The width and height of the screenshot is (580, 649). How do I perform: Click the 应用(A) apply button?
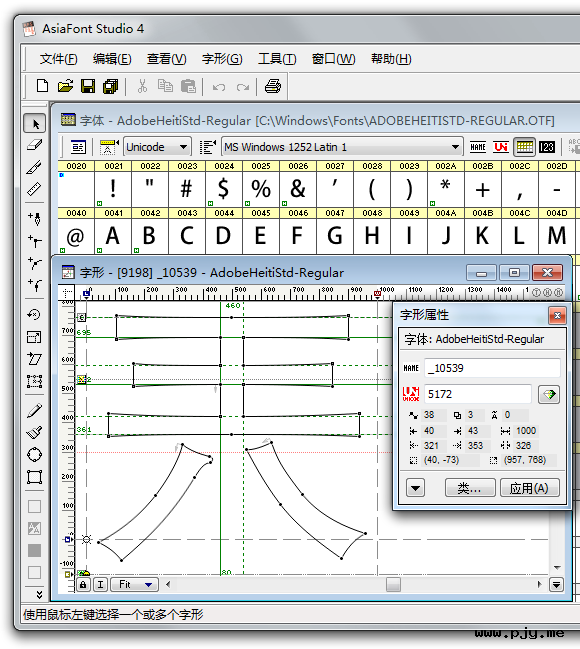[x=529, y=488]
